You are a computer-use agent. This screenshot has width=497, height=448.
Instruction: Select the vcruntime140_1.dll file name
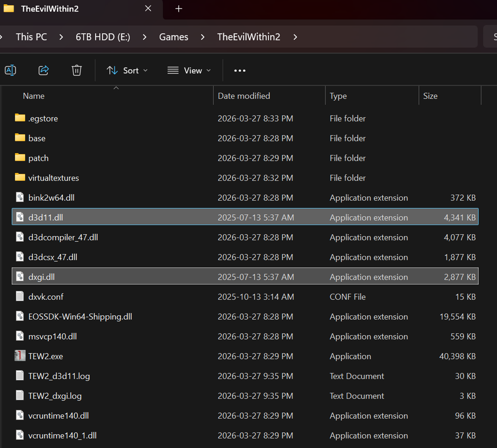pyautogui.click(x=62, y=436)
